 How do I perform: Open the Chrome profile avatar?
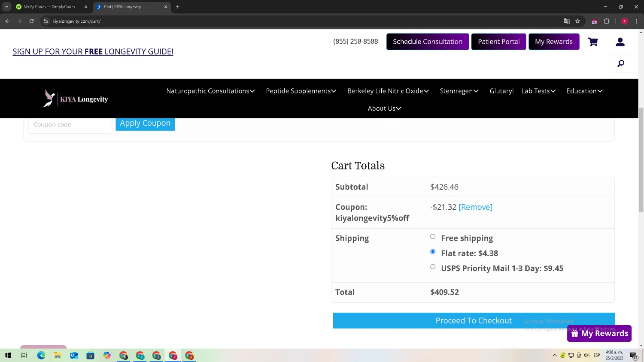tap(624, 21)
